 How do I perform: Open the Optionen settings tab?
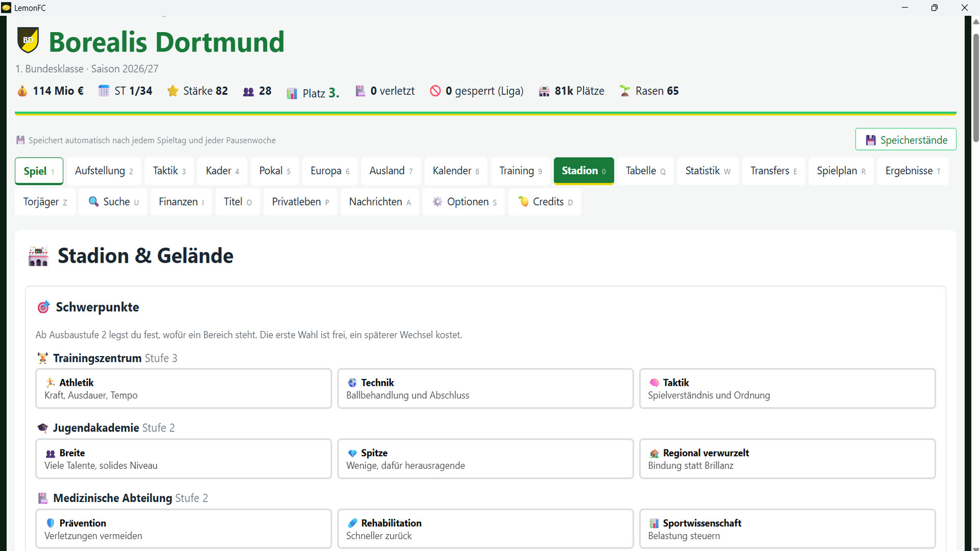(464, 202)
